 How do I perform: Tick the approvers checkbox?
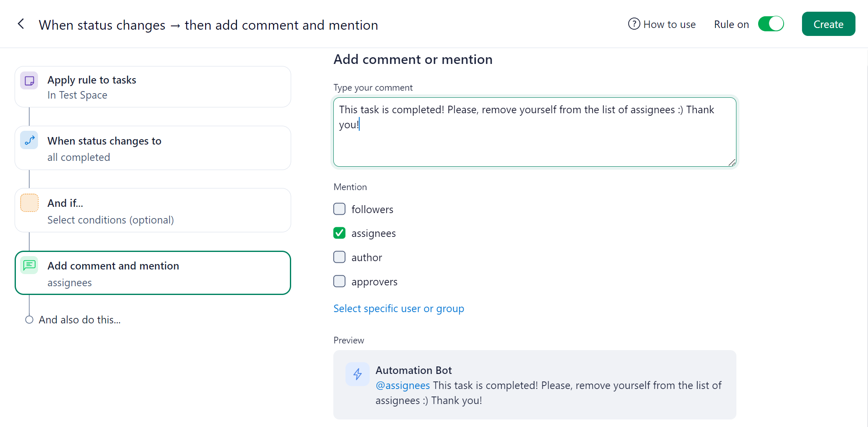pyautogui.click(x=340, y=281)
